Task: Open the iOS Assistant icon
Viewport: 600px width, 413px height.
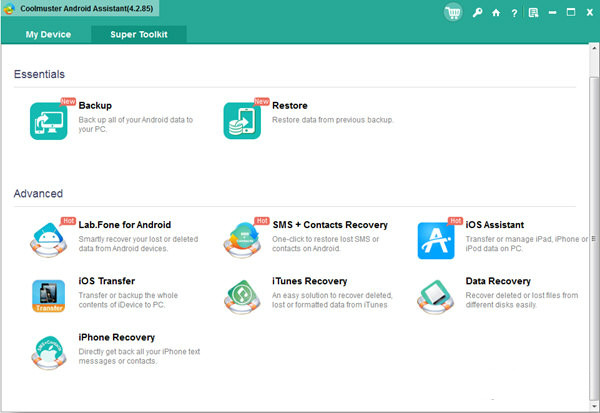Action: coord(436,240)
